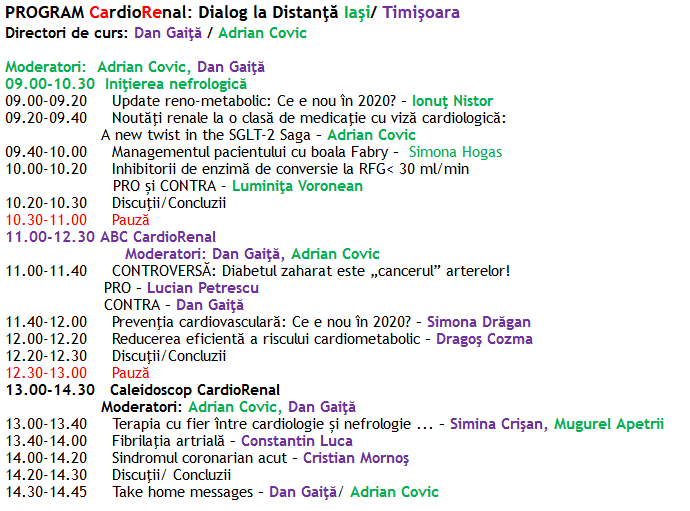Viewport: 690px width, 511px height.
Task: Click speaker name "Constantin Luca"
Action: tap(296, 441)
